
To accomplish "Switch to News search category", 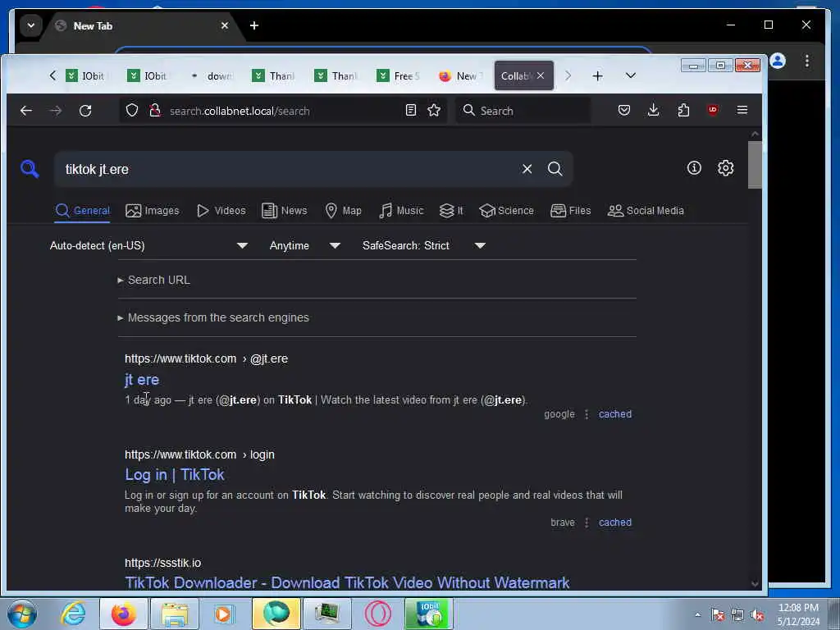I will click(x=285, y=211).
